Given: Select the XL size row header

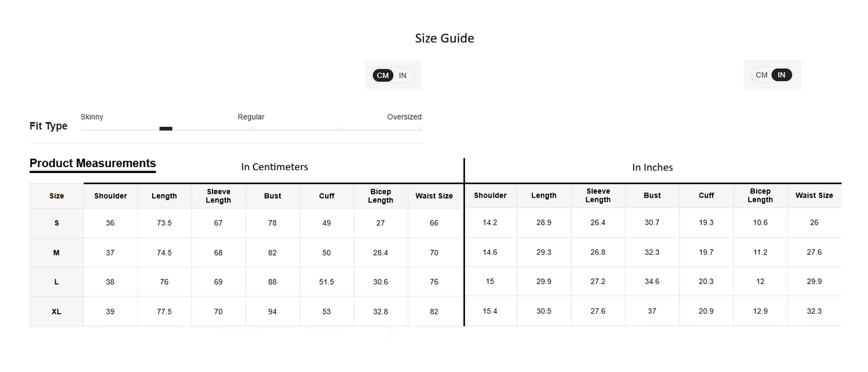Looking at the screenshot, I should [56, 311].
